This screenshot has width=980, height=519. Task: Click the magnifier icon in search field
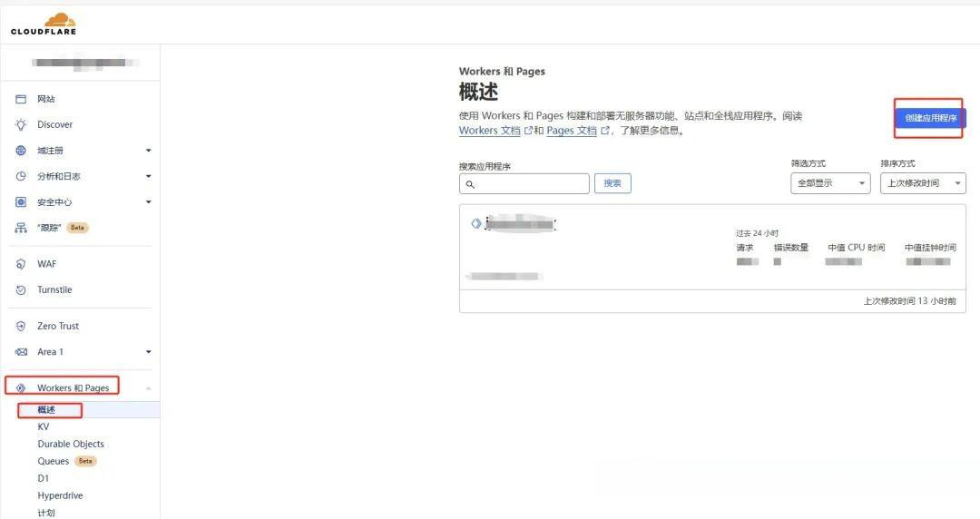point(470,184)
